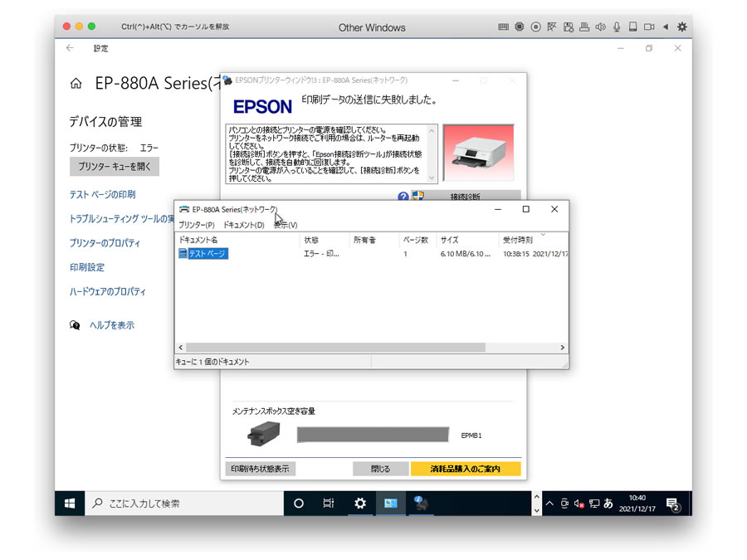
Task: Sort by ドキュメント名 column header
Action: click(237, 240)
